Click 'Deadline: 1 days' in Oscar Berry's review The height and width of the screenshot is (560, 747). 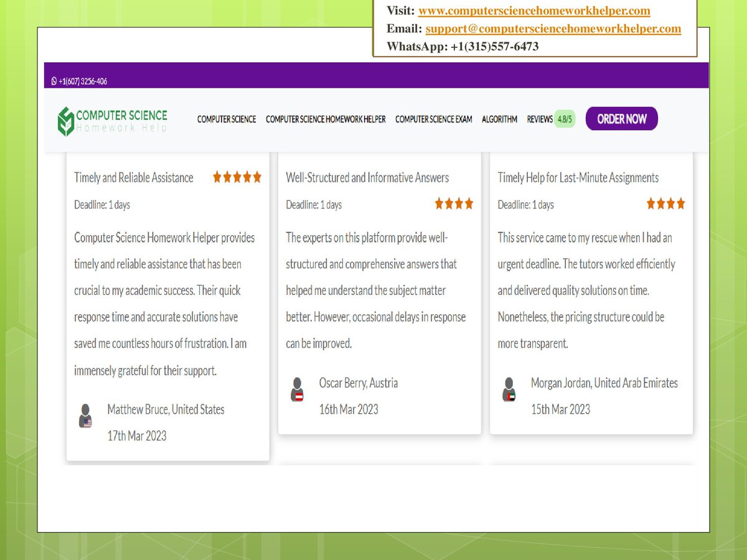pyautogui.click(x=314, y=205)
